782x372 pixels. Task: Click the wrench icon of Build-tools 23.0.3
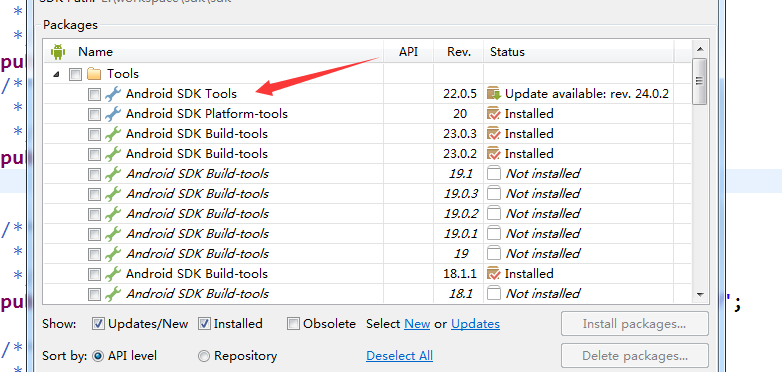[113, 134]
